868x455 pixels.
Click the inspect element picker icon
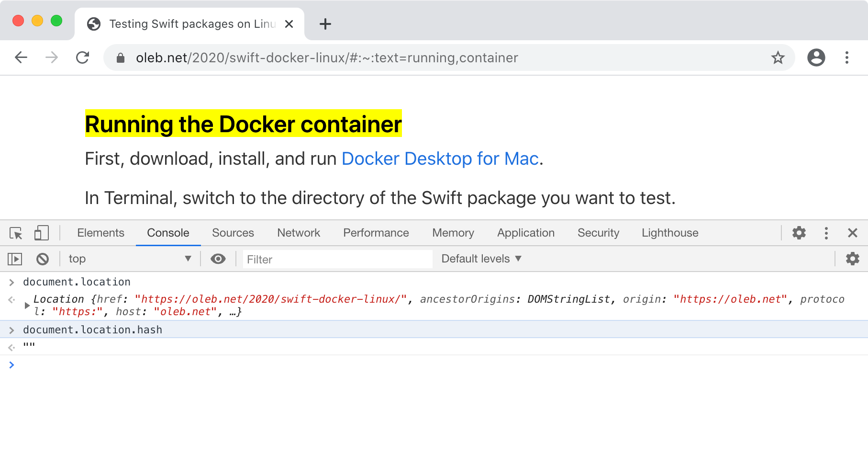(16, 233)
